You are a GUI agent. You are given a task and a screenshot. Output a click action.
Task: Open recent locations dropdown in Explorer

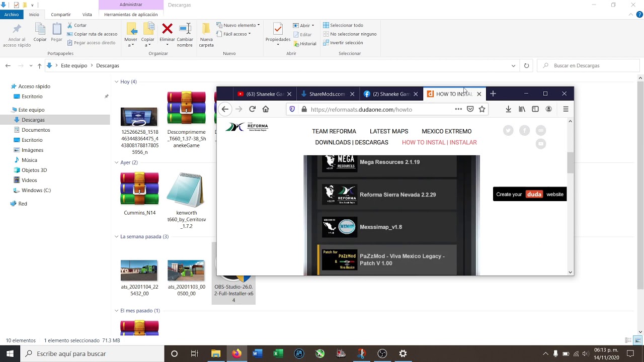[31, 66]
